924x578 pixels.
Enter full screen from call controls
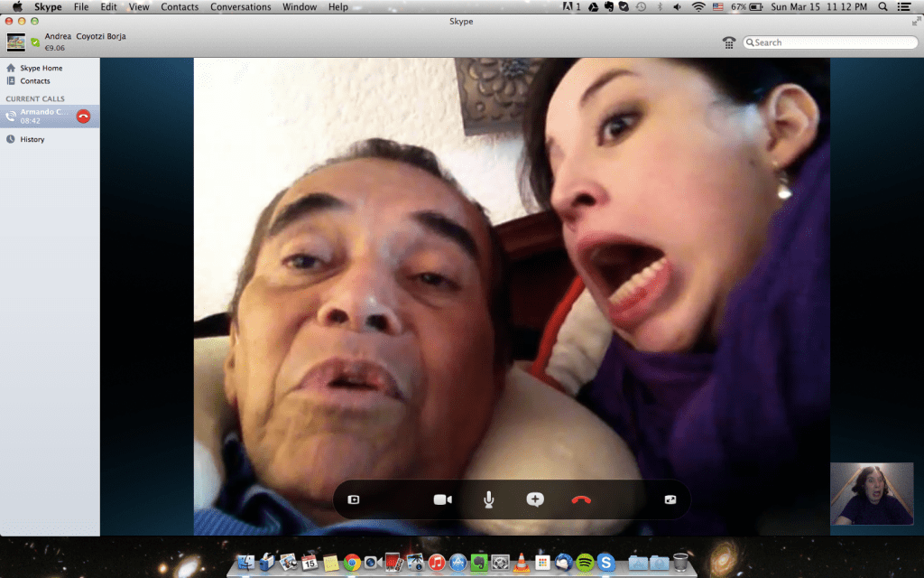click(670, 499)
